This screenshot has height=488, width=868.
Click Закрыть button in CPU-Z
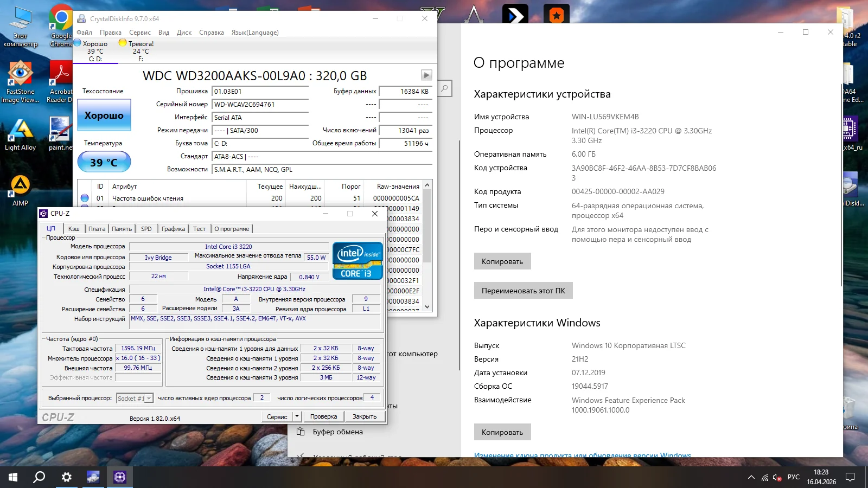coord(365,416)
